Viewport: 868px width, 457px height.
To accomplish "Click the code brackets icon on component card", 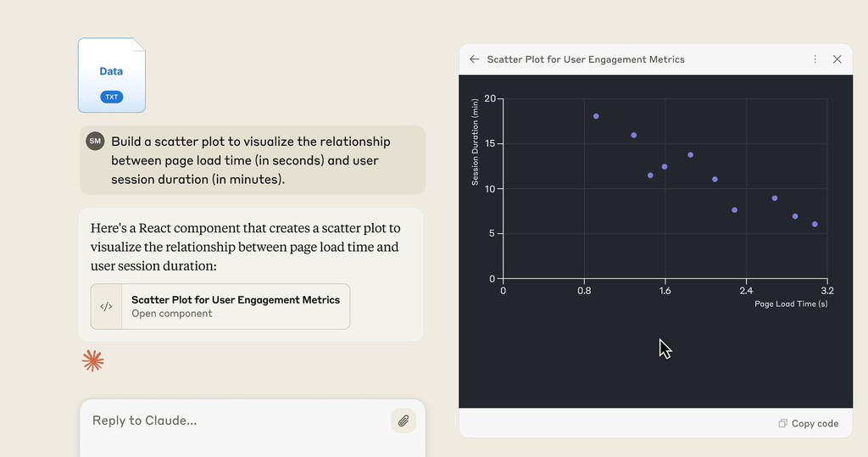I will [106, 306].
